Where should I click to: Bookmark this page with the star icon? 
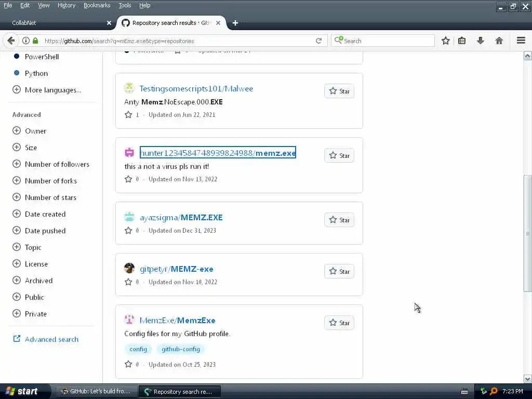(x=445, y=41)
